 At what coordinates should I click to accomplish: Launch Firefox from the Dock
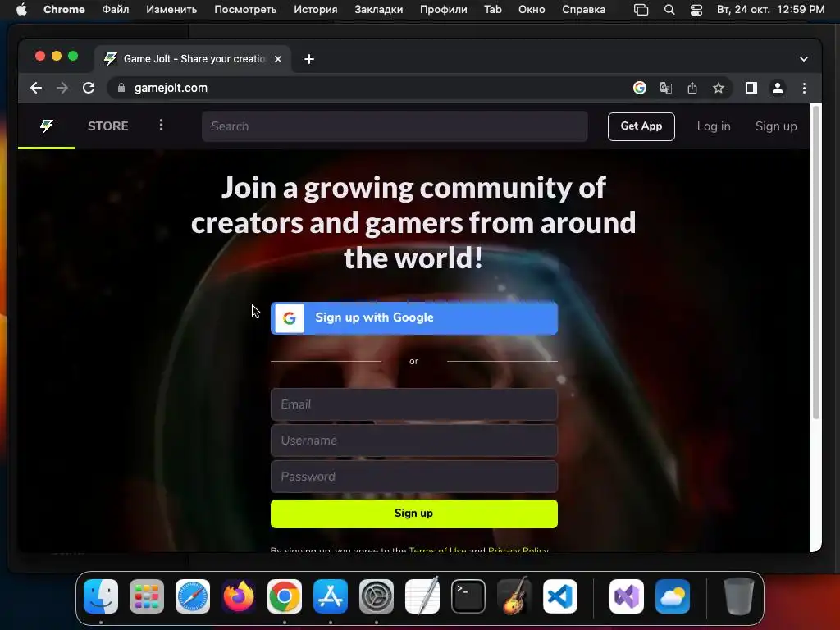239,596
